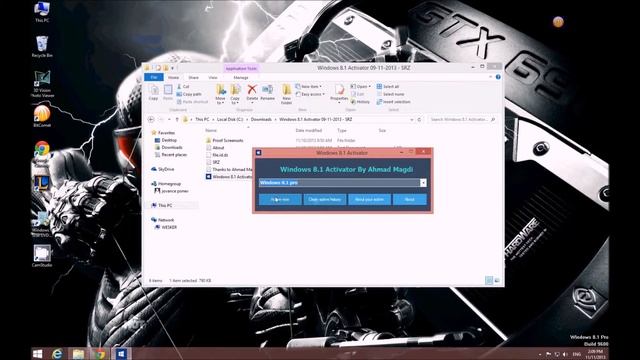Select Homegroup in navigation pane

click(166, 184)
